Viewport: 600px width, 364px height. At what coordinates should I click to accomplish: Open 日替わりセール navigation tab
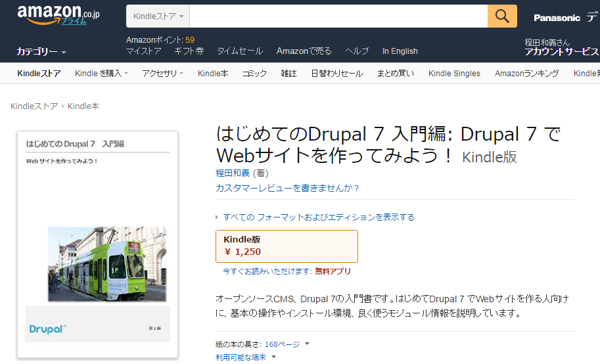click(x=336, y=73)
